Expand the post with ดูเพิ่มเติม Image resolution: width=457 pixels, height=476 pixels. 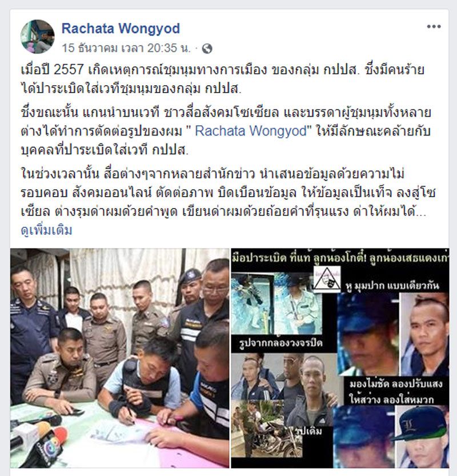46,230
